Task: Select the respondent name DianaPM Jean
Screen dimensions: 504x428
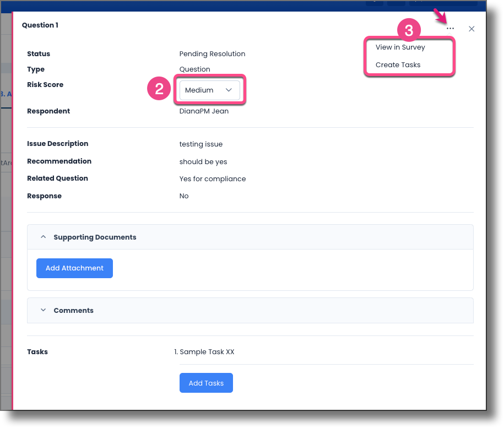Action: (x=204, y=111)
